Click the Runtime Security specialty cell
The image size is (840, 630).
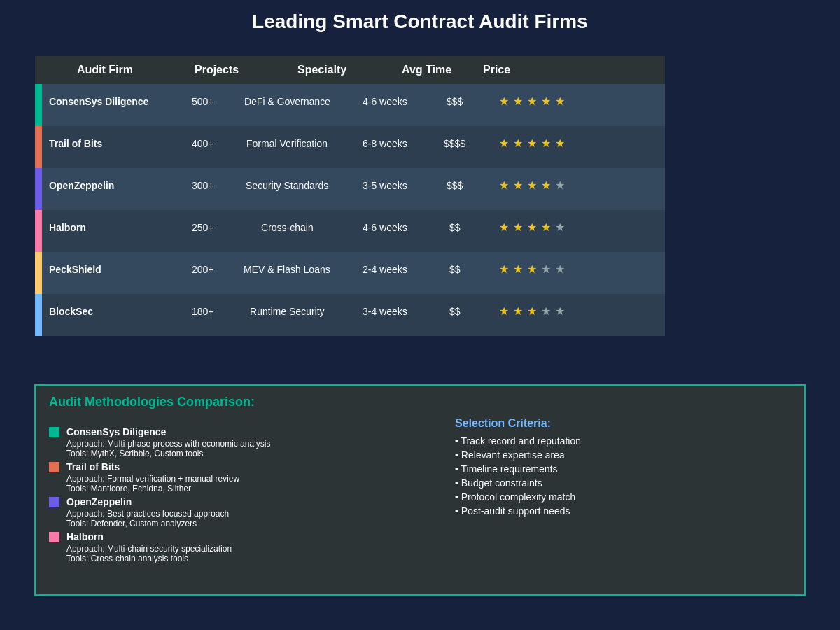(287, 311)
